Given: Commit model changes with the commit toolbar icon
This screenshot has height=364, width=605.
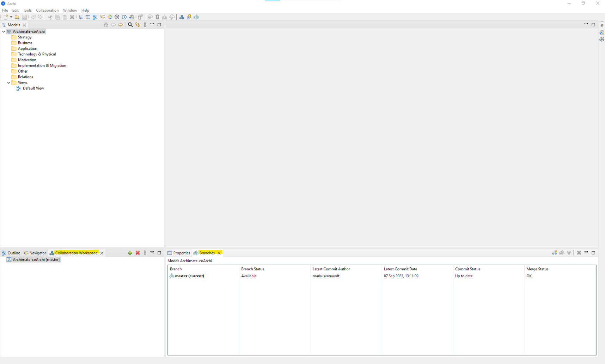Looking at the screenshot, I should click(164, 17).
